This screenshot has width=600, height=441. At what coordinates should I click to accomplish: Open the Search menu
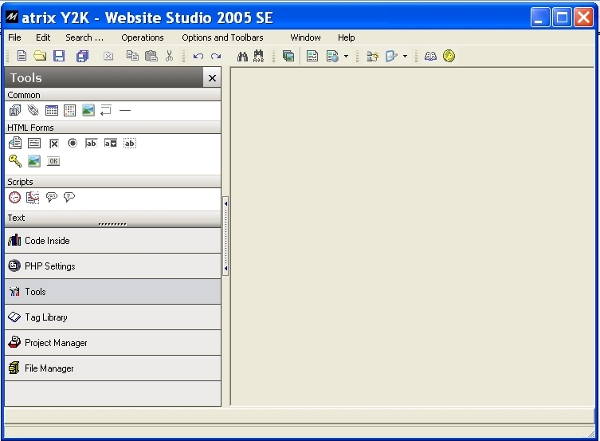tap(84, 38)
